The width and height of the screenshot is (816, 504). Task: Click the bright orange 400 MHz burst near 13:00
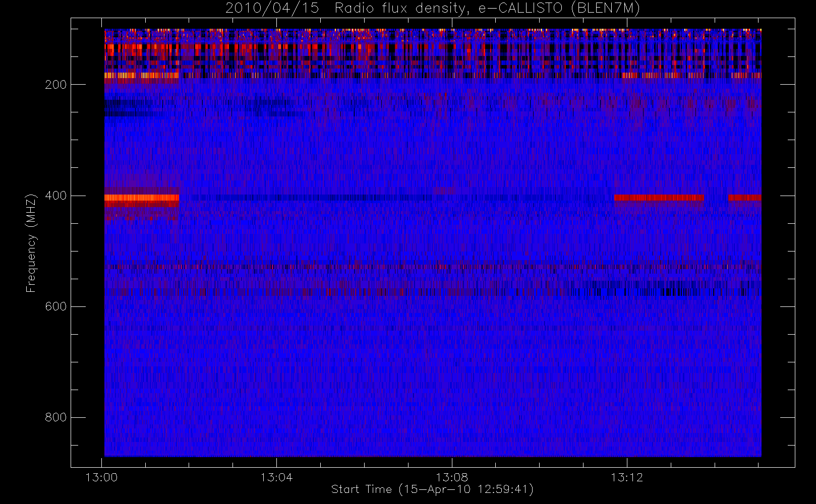tap(142, 198)
